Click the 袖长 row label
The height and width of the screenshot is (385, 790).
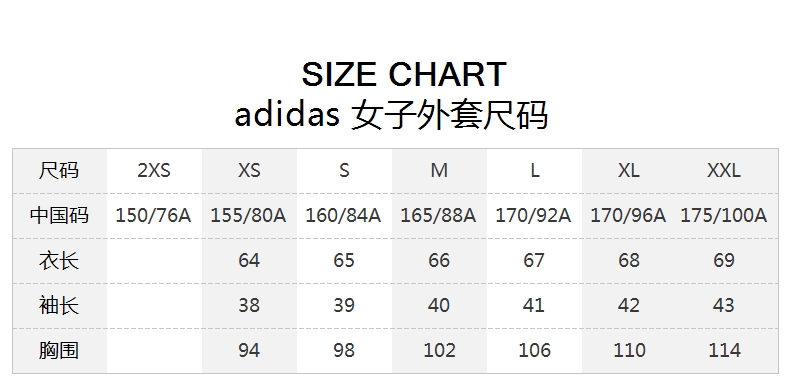(59, 305)
